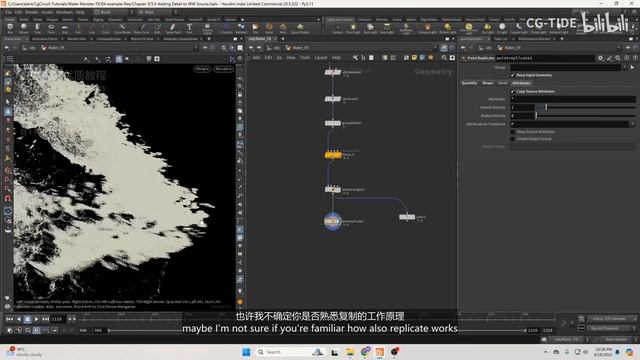Click the sticky note icon in network toolbar
640x360 pixels.
point(415,58)
